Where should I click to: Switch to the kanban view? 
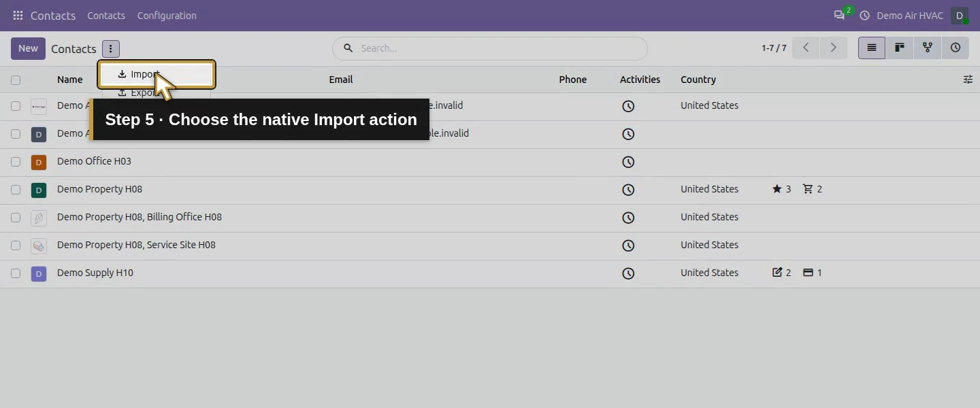pyautogui.click(x=900, y=48)
